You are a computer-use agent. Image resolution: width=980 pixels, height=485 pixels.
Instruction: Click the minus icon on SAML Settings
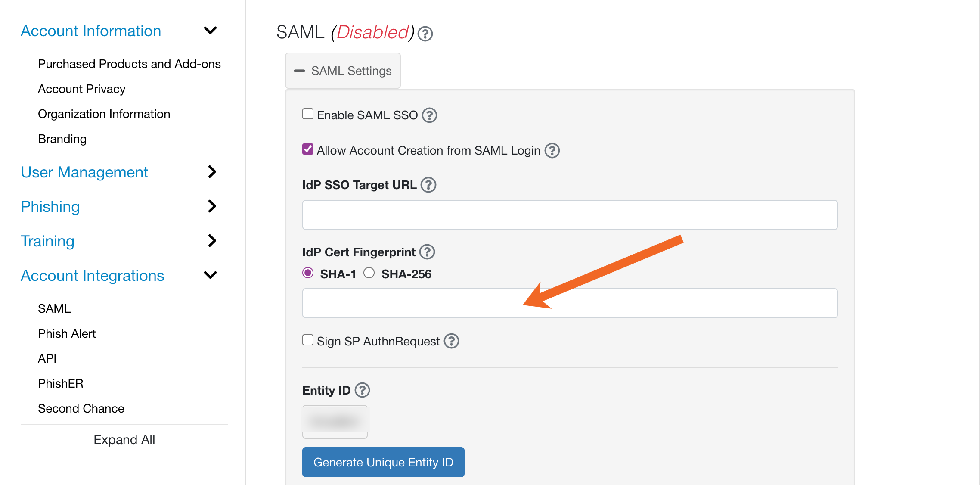click(x=300, y=70)
